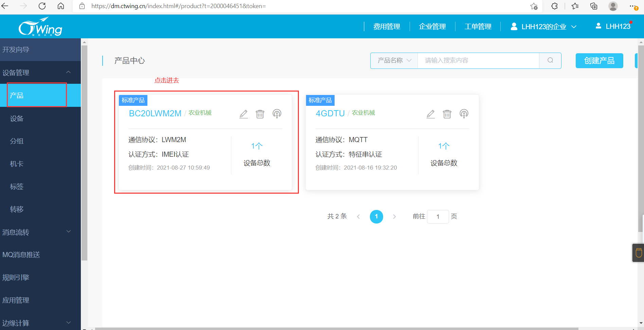Screen dimensions: 644x330
Task: Edit the 4GDTU product
Action: (x=431, y=114)
